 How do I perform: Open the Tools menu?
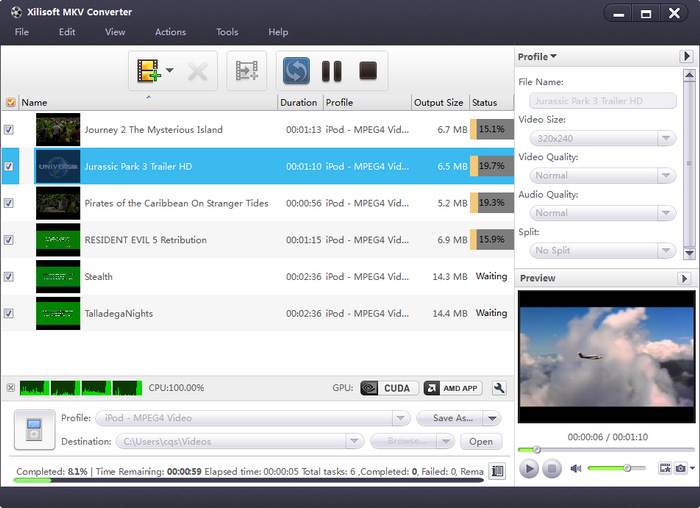[x=227, y=32]
